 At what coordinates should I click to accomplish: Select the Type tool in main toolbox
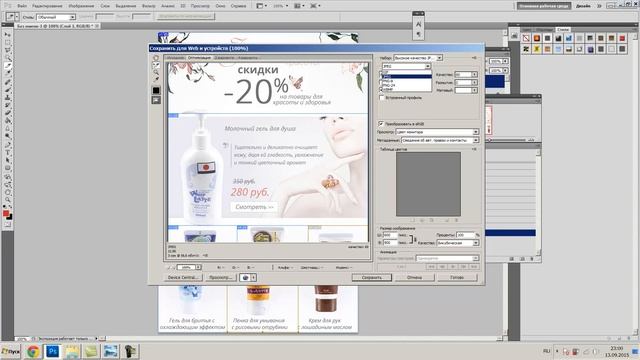point(7,152)
